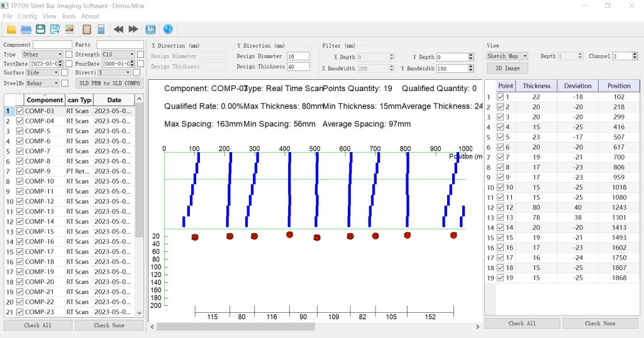Go to next component with forward arrows
The height and width of the screenshot is (338, 644).
point(133,29)
